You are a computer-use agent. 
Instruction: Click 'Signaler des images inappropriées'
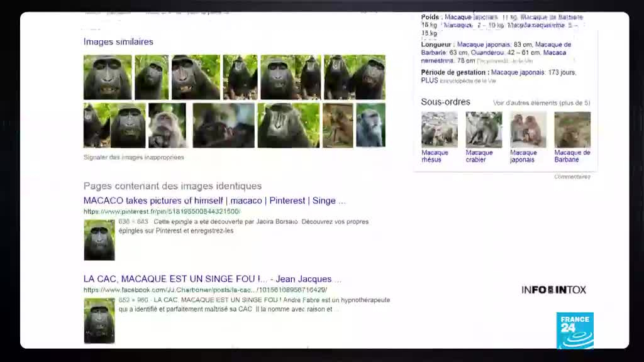coord(134,157)
